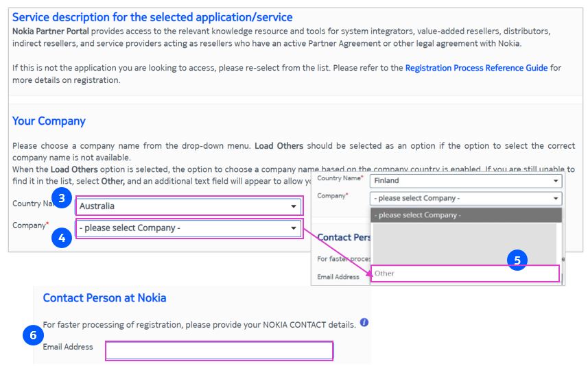Click the blank gray area in company list
The width and height of the screenshot is (588, 366).
point(463,243)
